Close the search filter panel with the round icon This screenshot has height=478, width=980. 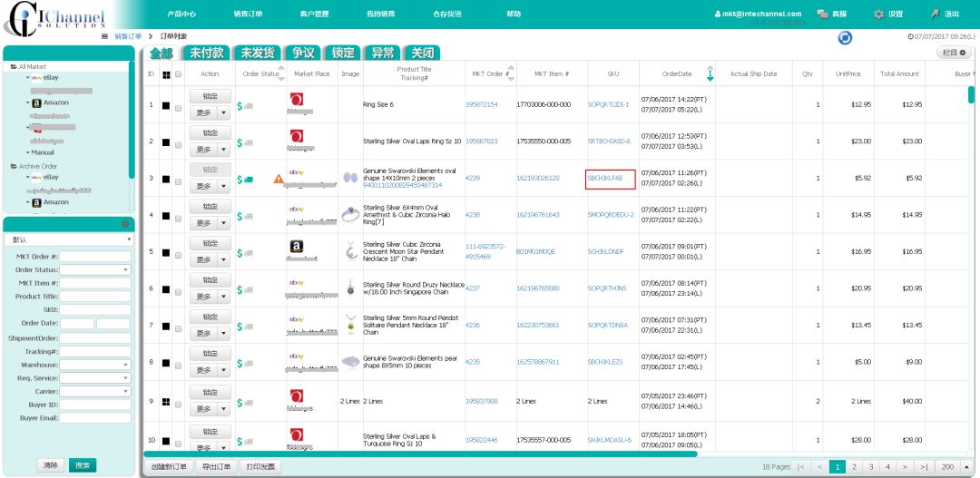pyautogui.click(x=125, y=224)
